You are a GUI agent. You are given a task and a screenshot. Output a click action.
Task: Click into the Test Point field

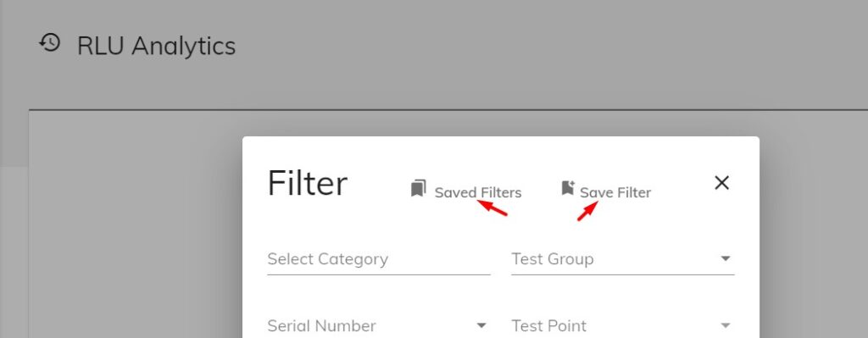coord(623,325)
